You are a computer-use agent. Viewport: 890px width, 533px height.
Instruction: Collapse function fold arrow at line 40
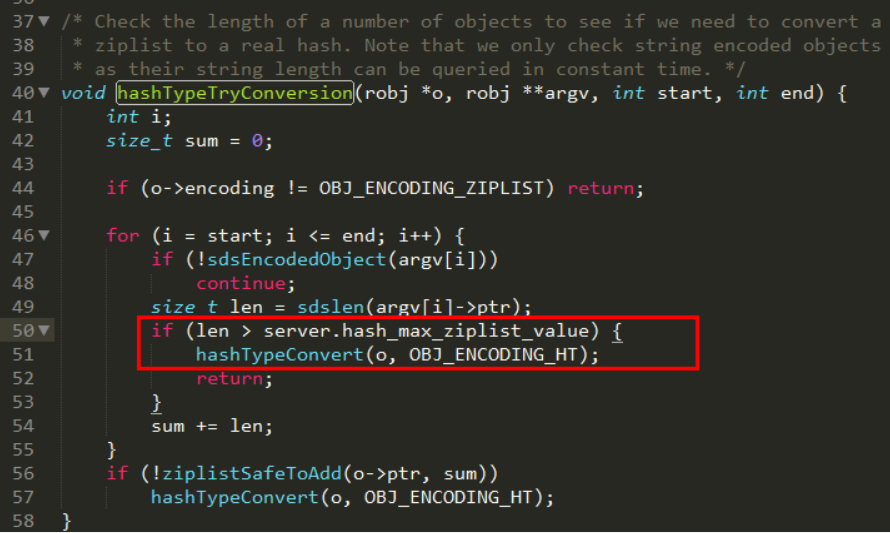(44, 93)
